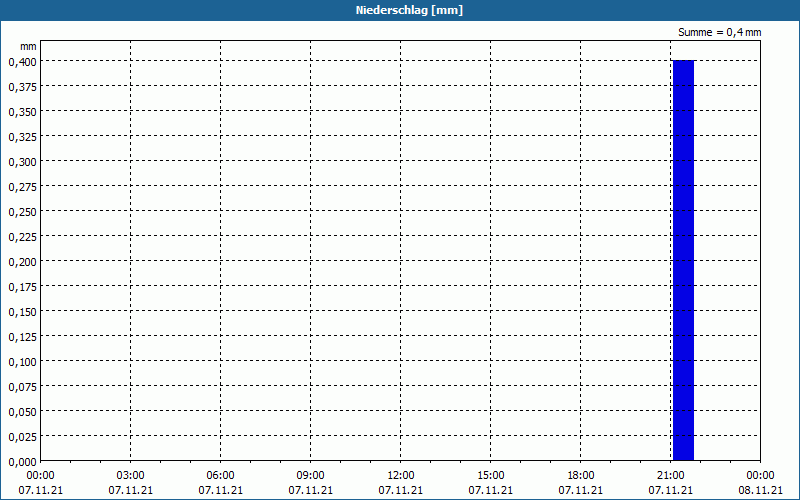Click y-axis value 0,325

22,137
